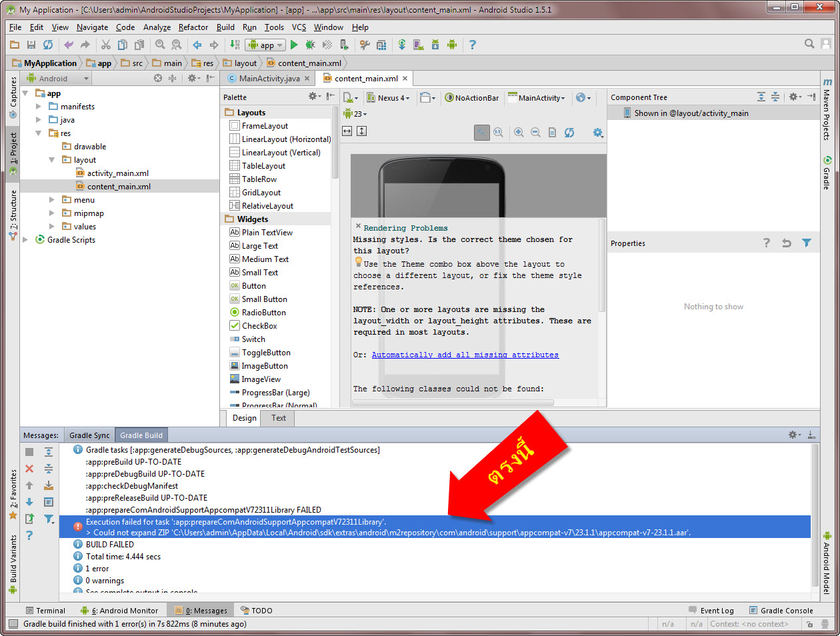This screenshot has width=840, height=636.
Task: Click the Make Project build icon
Action: tap(235, 45)
